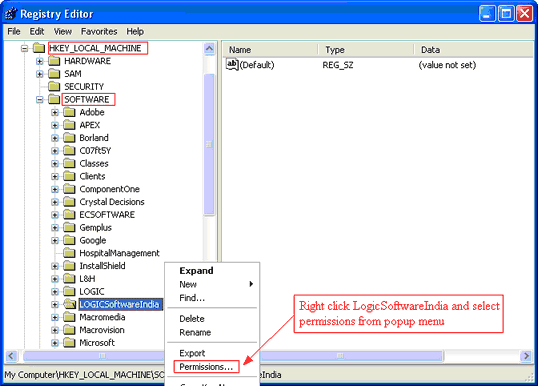This screenshot has width=538, height=386.
Task: Select the (Default) value entry
Action: (257, 65)
